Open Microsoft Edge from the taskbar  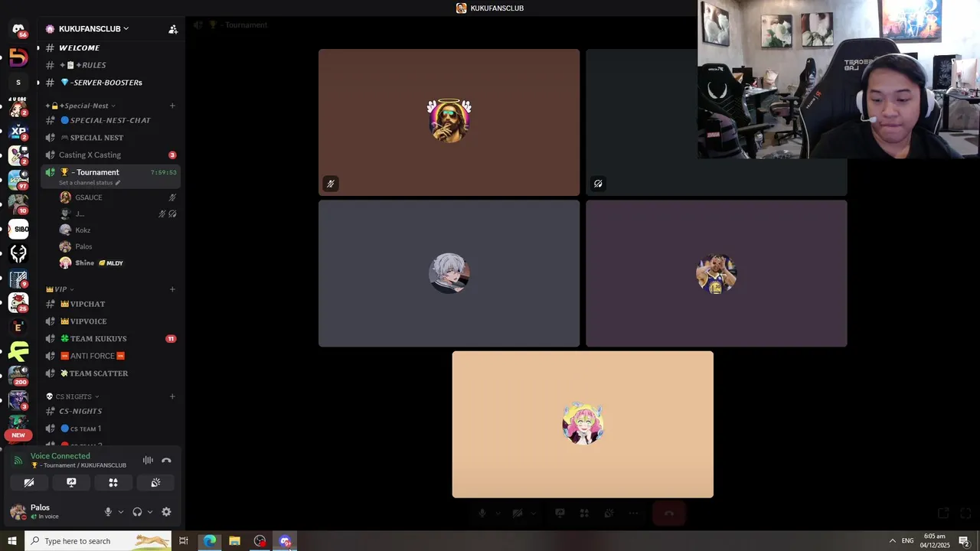(x=209, y=541)
